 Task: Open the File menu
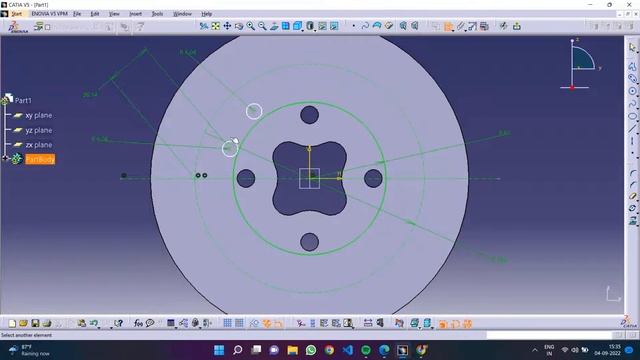77,14
